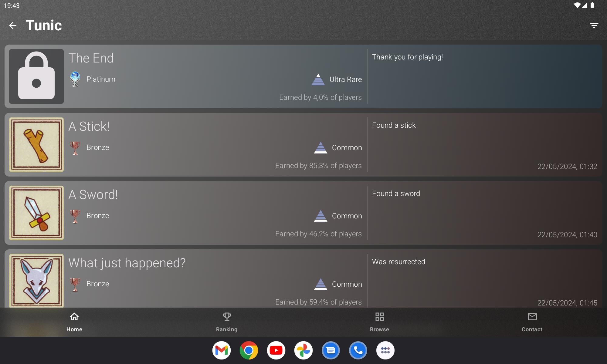Click the timestamp 22/05/2024, 01:45
The width and height of the screenshot is (607, 364).
pyautogui.click(x=567, y=303)
